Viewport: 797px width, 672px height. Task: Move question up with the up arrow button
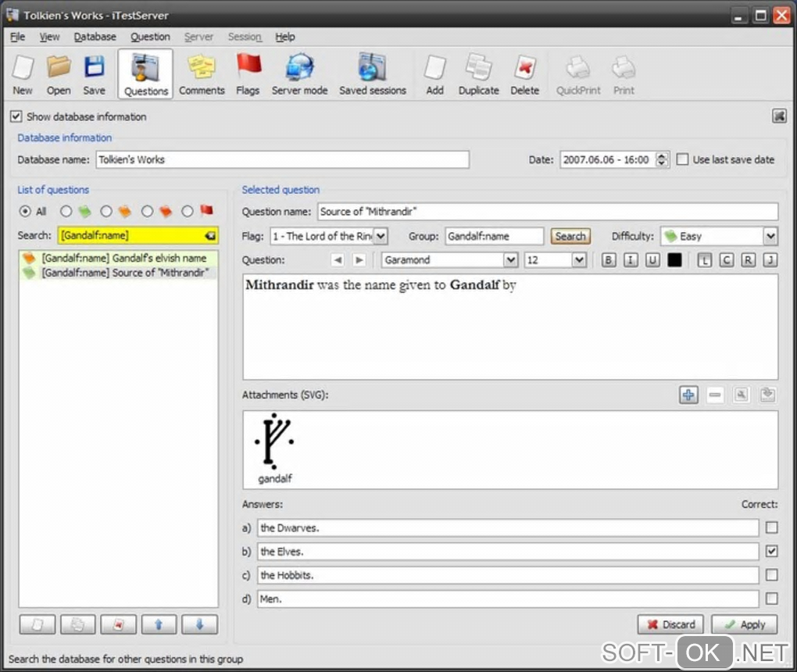coord(159,625)
